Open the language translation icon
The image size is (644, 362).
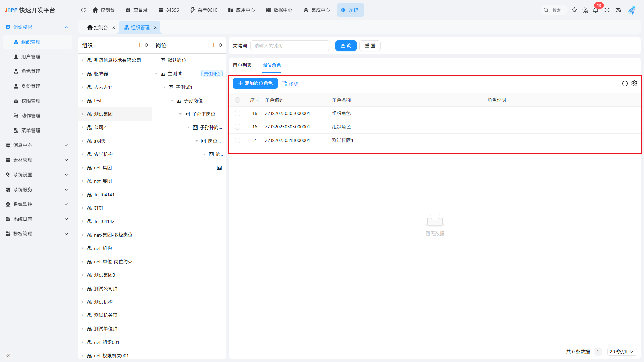(x=619, y=10)
